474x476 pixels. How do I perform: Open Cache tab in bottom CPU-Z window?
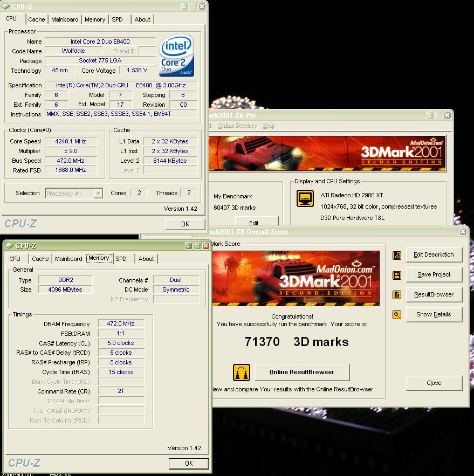(x=40, y=259)
